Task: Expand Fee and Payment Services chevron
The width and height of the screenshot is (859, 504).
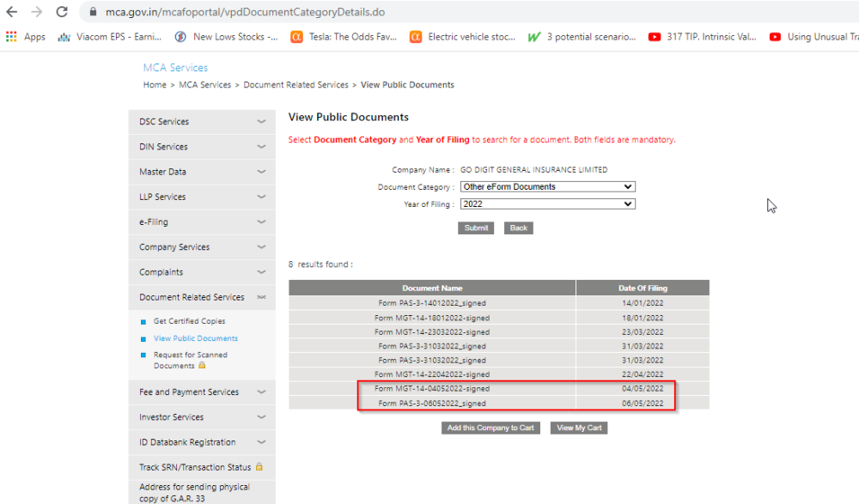Action: tap(261, 392)
